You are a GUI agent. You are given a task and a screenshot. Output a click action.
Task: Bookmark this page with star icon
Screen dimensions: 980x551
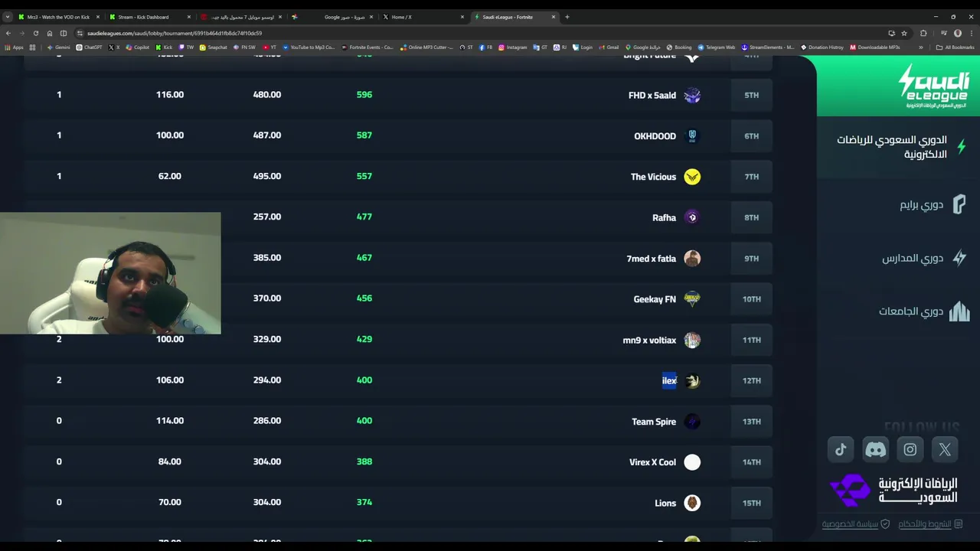[x=904, y=33]
